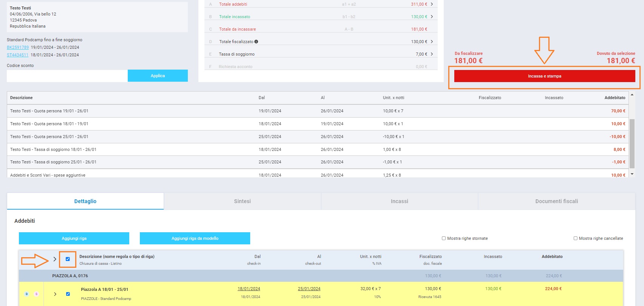Open Tassa di soggiorno details arrow
The width and height of the screenshot is (644, 306).
point(432,54)
